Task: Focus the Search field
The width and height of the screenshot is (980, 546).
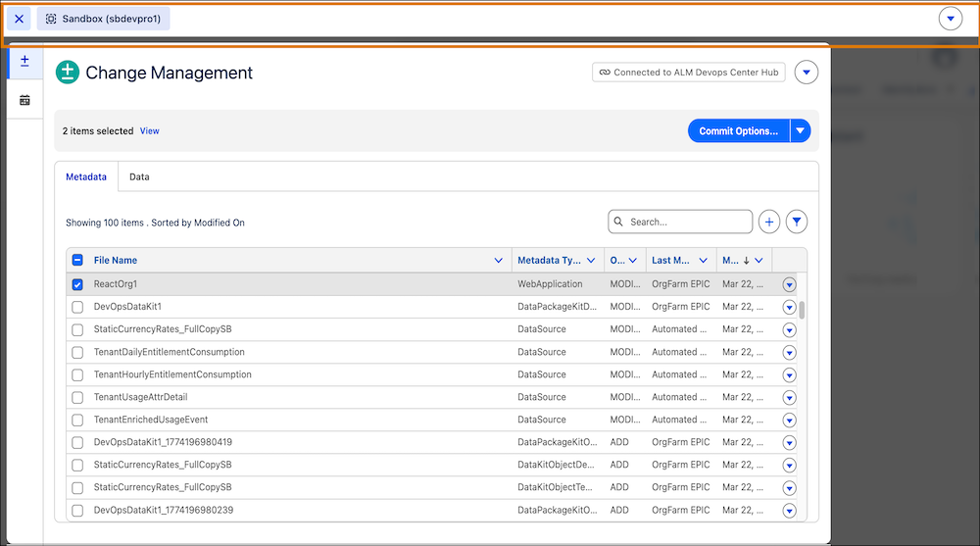Action: point(680,222)
